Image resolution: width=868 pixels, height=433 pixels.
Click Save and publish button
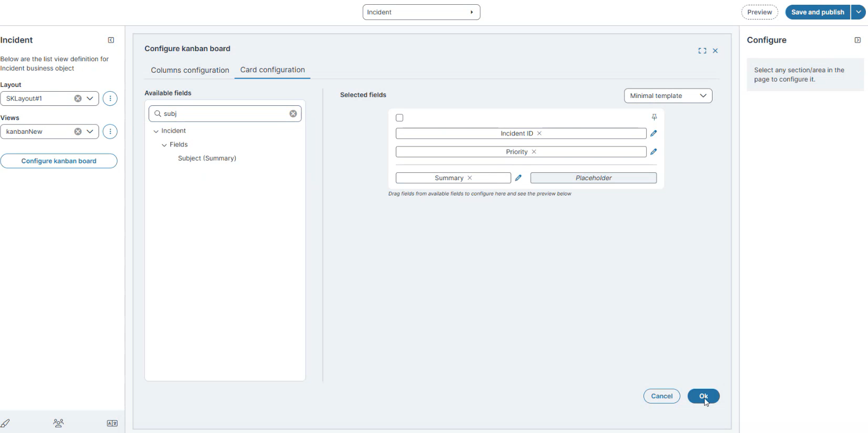817,12
